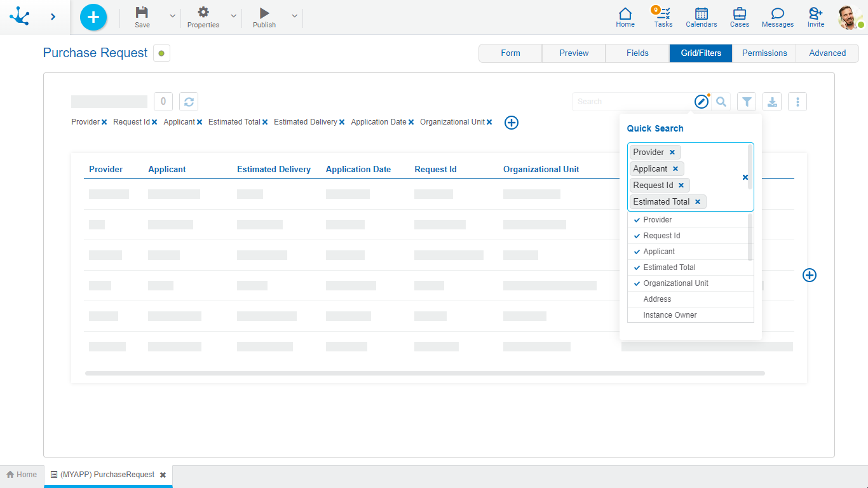This screenshot has width=868, height=488.
Task: Click the Home link in bottom bar
Action: coord(22,475)
